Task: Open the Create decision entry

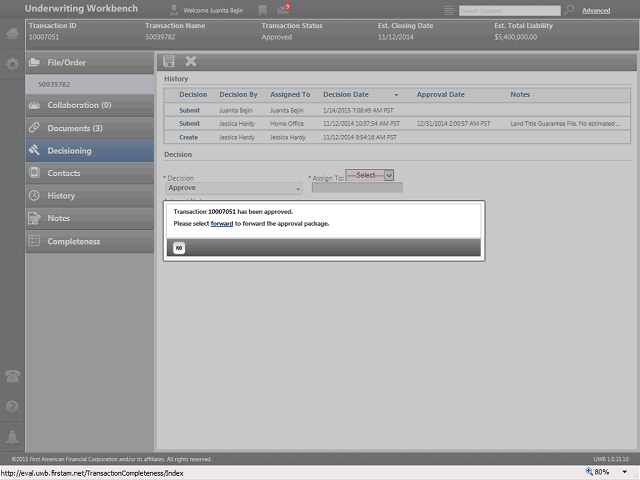Action: click(189, 138)
